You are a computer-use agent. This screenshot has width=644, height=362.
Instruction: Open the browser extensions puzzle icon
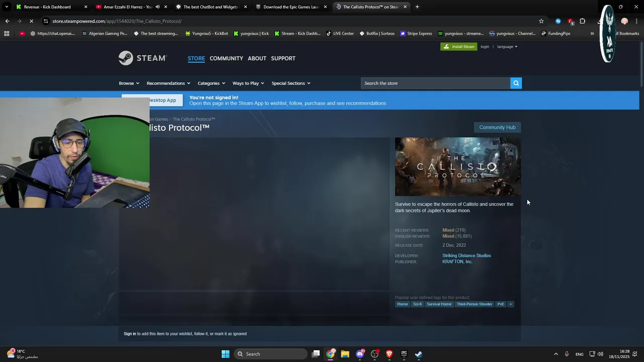point(583,21)
